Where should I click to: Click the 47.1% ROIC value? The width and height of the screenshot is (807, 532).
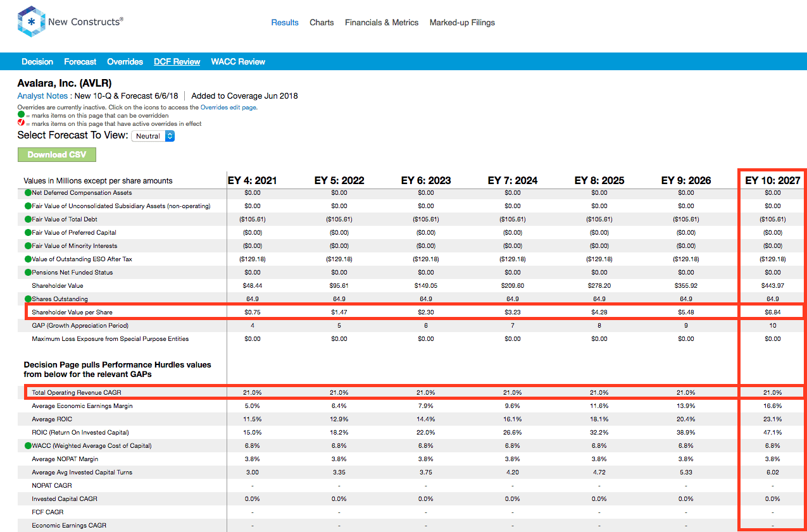(x=773, y=432)
